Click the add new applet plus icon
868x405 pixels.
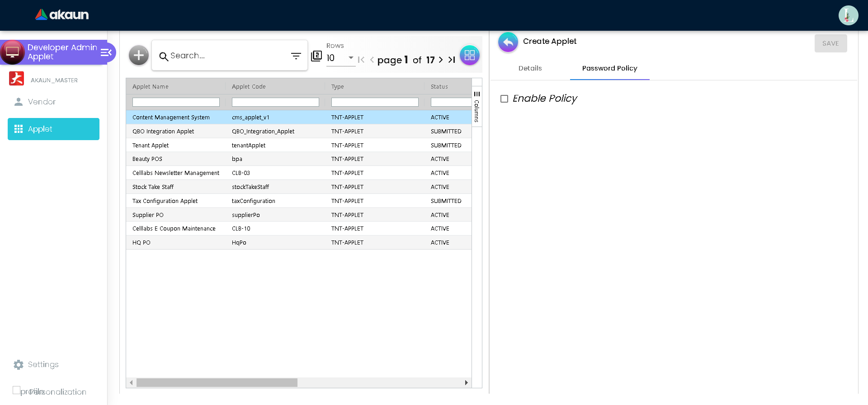[138, 56]
